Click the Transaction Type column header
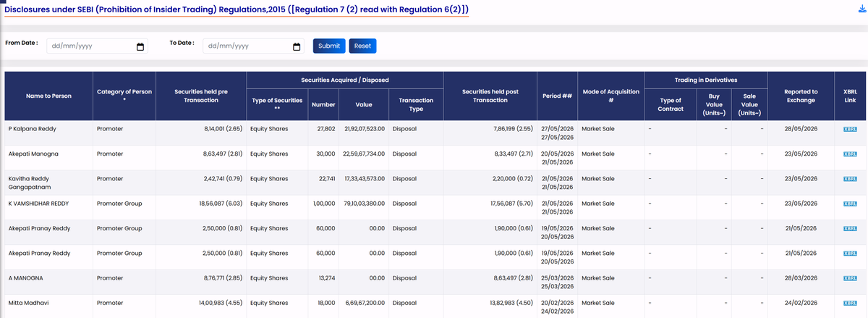Image resolution: width=868 pixels, height=318 pixels. 416,104
